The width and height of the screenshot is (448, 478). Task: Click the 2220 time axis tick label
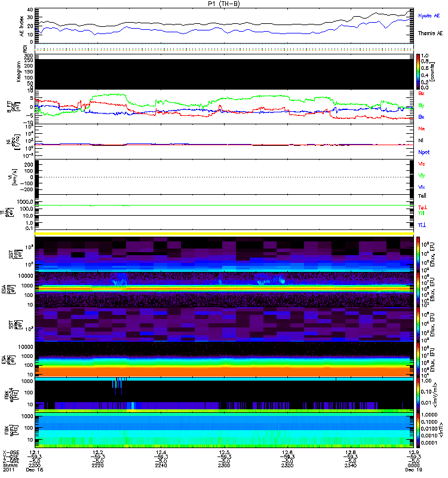[97, 465]
